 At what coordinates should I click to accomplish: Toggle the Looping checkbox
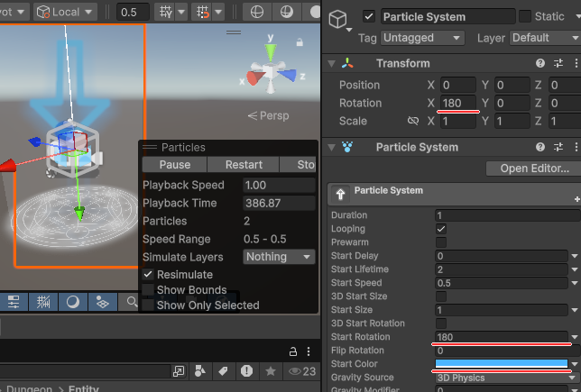pyautogui.click(x=441, y=229)
